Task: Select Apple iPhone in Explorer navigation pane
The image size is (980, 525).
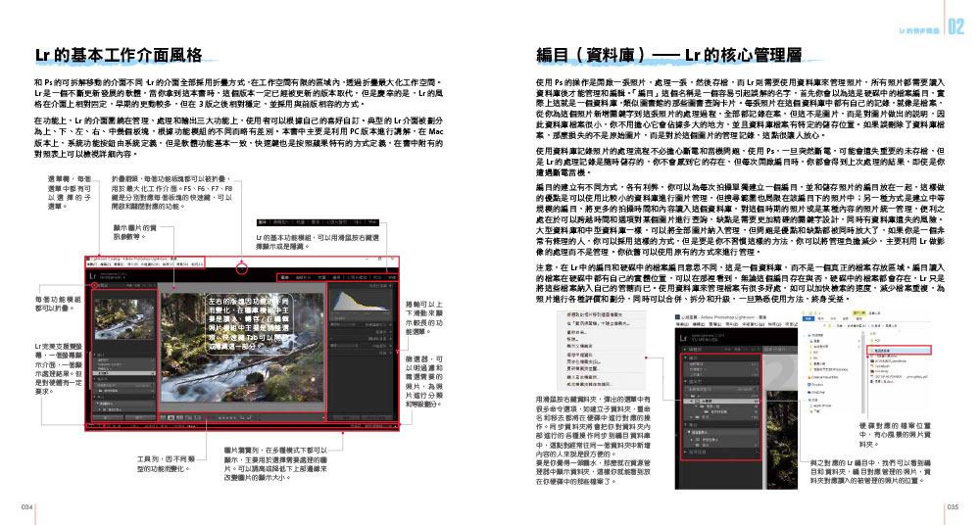Action: pos(822,406)
